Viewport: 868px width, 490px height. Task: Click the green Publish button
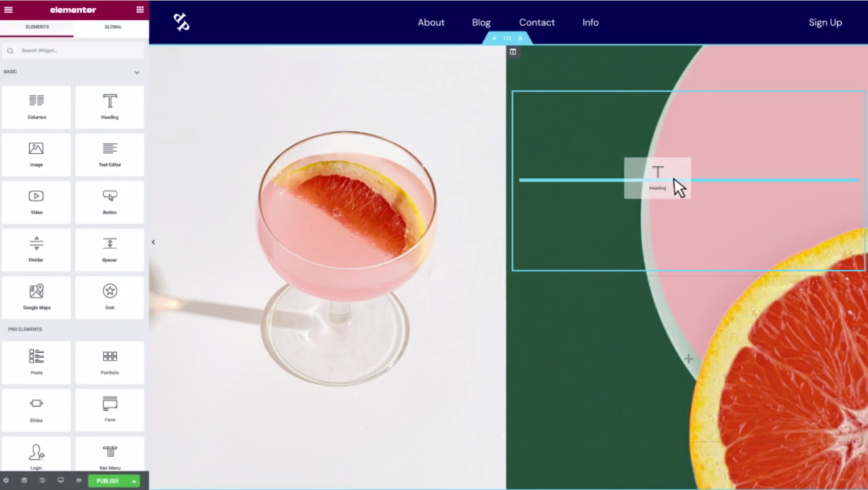click(x=108, y=481)
